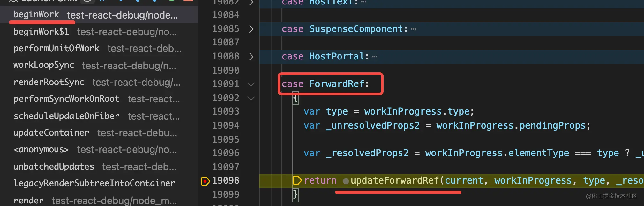This screenshot has height=206, width=644.
Task: Collapse the block starting at line 19092
Action: [251, 99]
